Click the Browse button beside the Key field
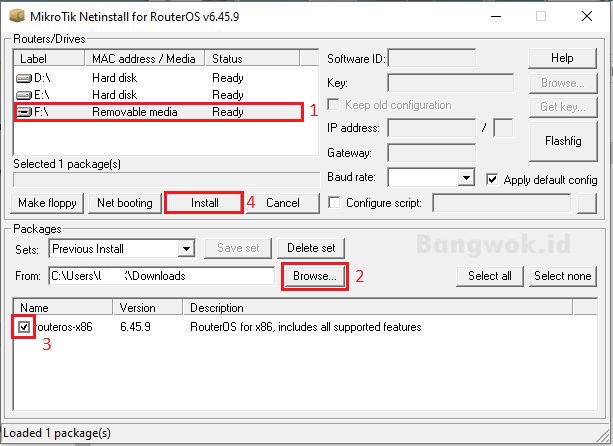This screenshot has width=613, height=446. [563, 83]
